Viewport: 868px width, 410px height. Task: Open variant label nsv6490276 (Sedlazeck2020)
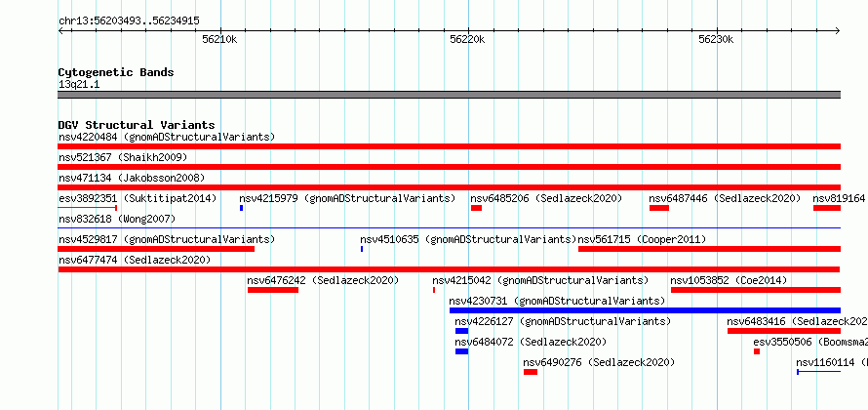[x=599, y=362]
